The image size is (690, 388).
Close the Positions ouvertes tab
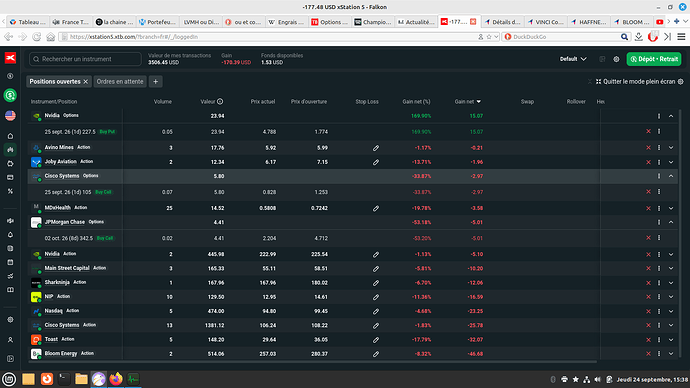(86, 81)
